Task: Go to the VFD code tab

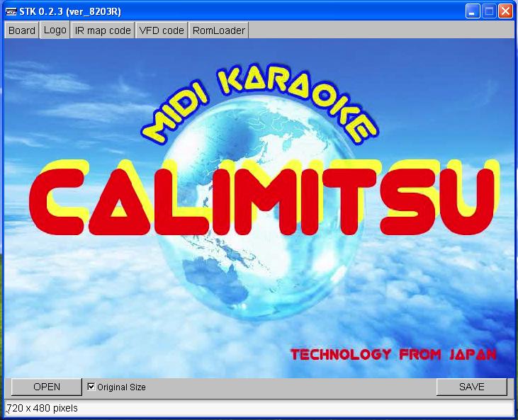Action: click(162, 30)
